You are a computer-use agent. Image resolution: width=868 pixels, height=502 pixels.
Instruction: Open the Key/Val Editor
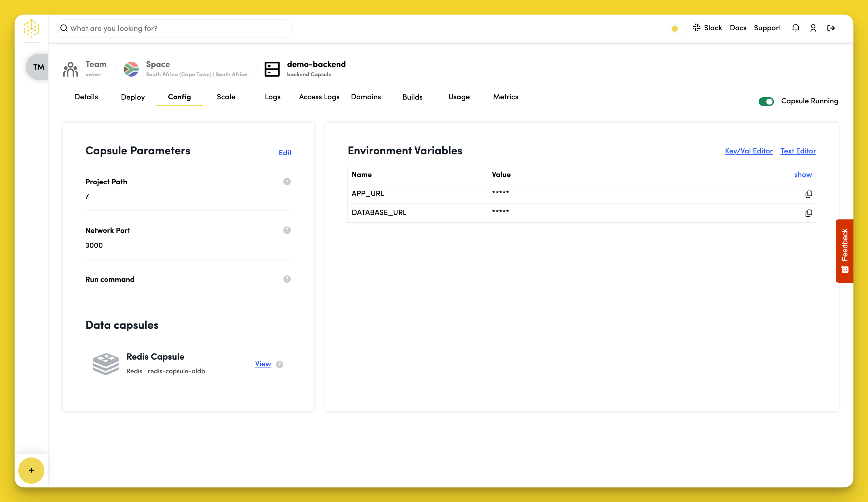coord(749,151)
